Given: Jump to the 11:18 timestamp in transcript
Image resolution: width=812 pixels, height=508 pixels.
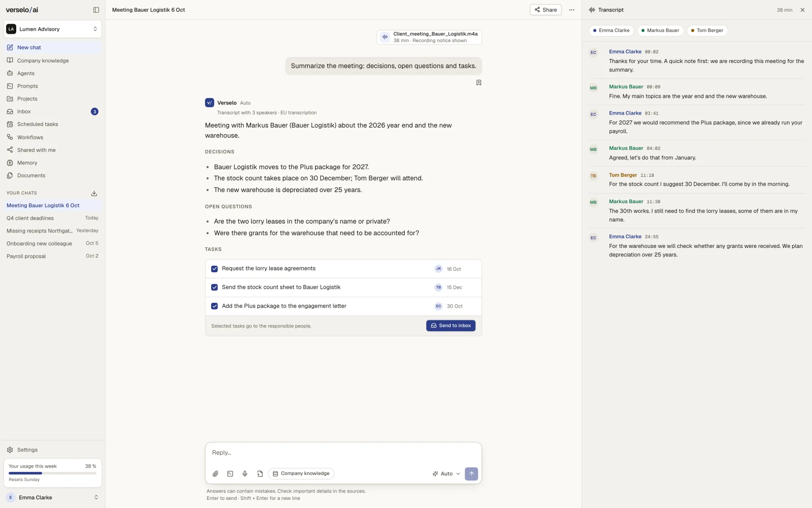Looking at the screenshot, I should click(647, 176).
